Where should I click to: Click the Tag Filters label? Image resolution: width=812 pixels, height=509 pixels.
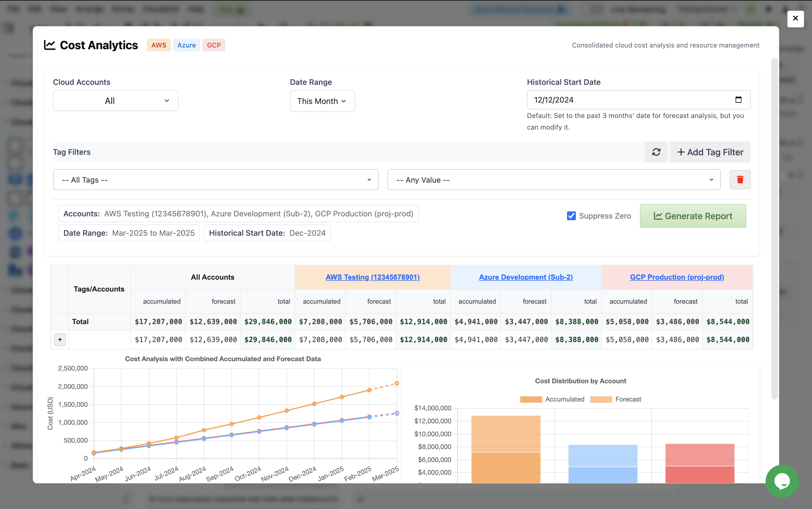pyautogui.click(x=72, y=152)
